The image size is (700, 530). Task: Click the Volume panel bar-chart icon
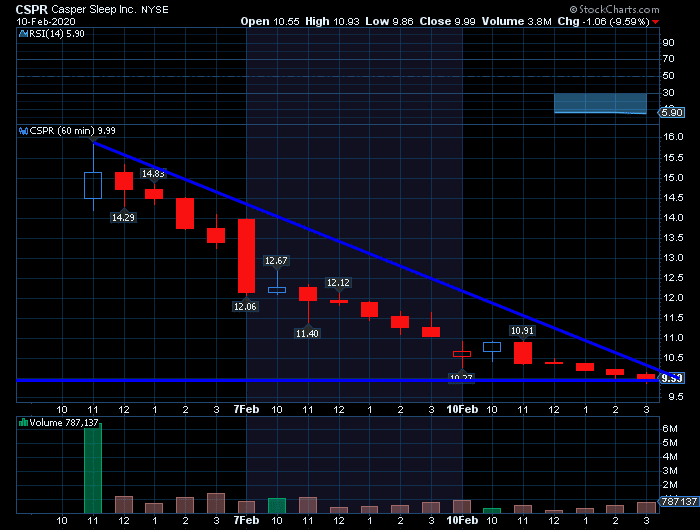point(23,422)
